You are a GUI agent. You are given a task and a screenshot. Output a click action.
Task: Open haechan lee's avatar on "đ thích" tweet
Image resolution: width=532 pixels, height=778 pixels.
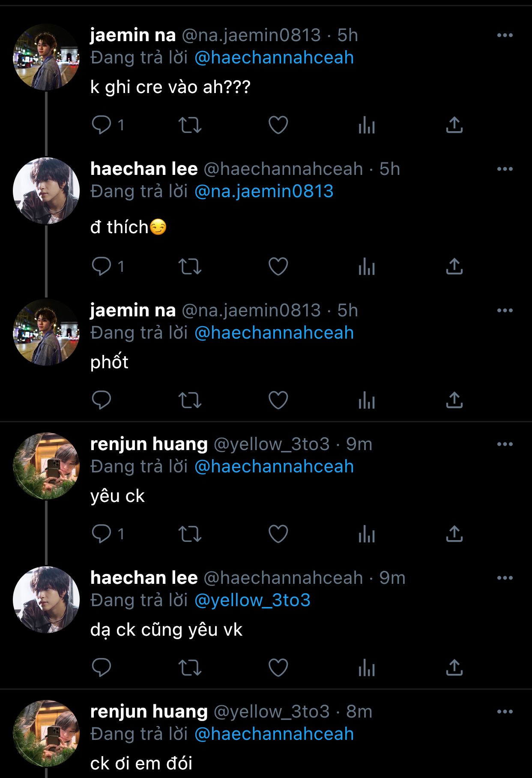(46, 191)
